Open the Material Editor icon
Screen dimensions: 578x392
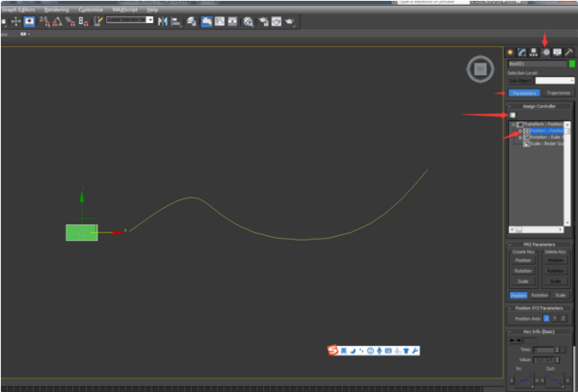[249, 22]
